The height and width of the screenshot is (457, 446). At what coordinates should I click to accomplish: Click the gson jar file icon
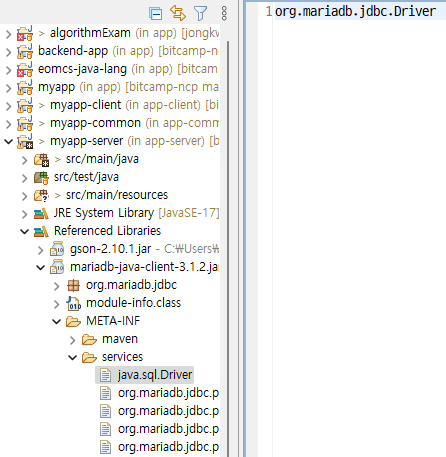tap(57, 249)
